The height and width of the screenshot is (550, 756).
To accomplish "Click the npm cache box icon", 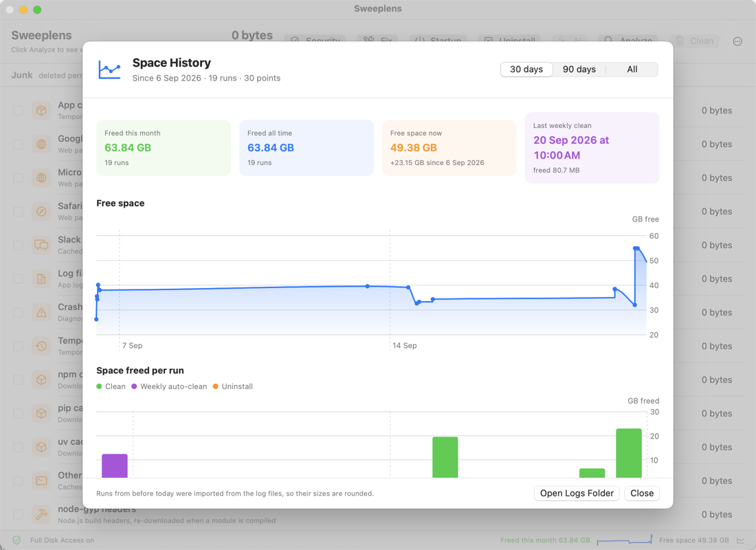I will pyautogui.click(x=41, y=379).
